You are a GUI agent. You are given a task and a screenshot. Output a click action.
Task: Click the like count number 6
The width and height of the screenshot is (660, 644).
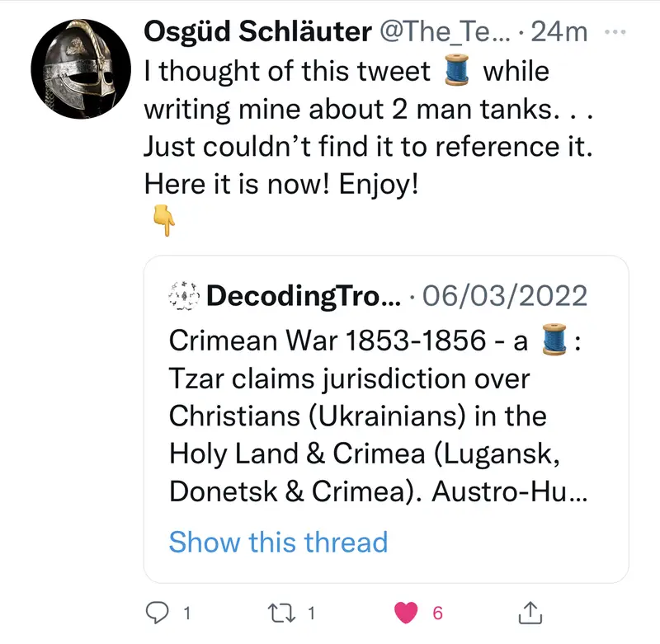pyautogui.click(x=438, y=613)
